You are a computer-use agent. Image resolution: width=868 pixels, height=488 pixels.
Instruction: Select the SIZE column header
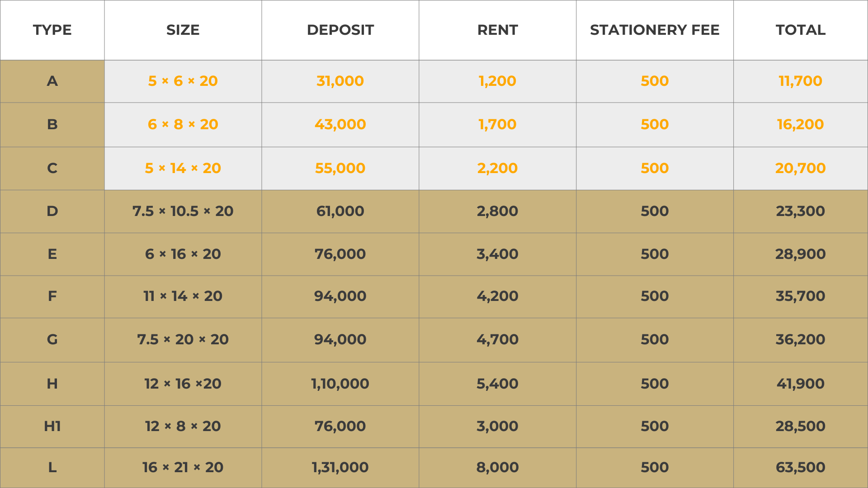(183, 30)
